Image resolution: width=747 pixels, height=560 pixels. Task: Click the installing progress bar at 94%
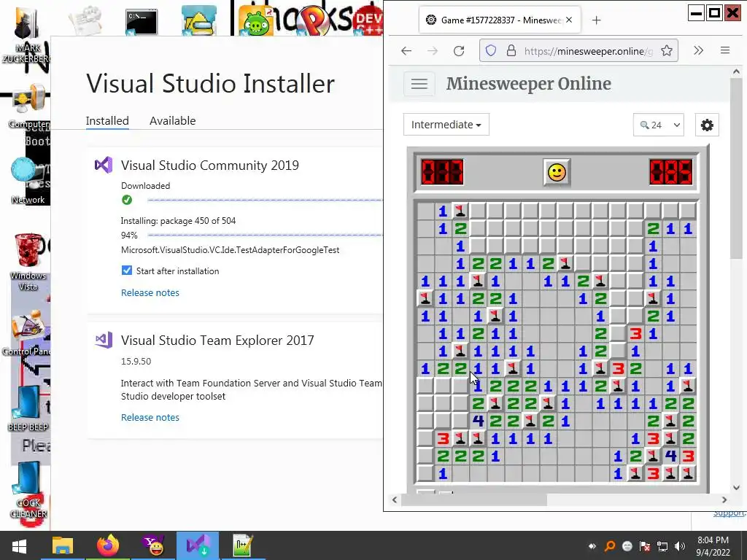265,236
